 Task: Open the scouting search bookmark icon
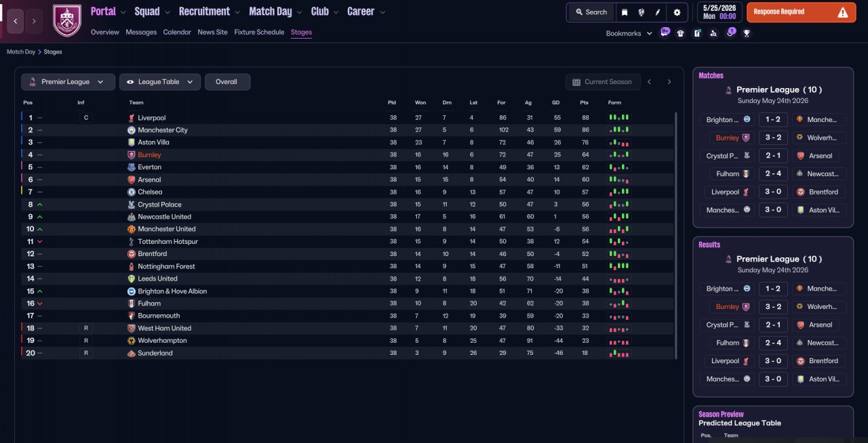(713, 33)
